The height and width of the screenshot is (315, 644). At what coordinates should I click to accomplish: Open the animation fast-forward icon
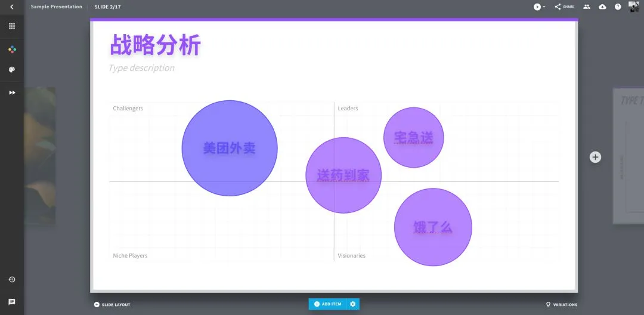point(12,93)
